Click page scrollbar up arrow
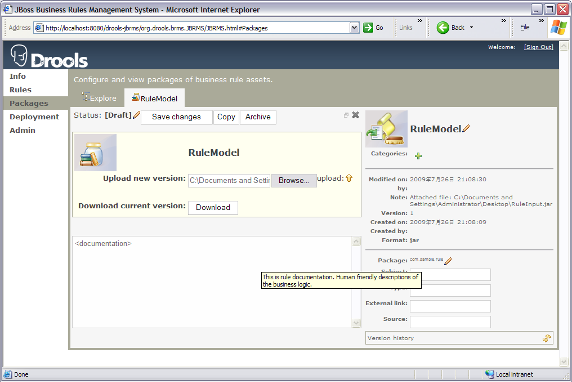Viewport: 572px width, 382px height. point(564,46)
